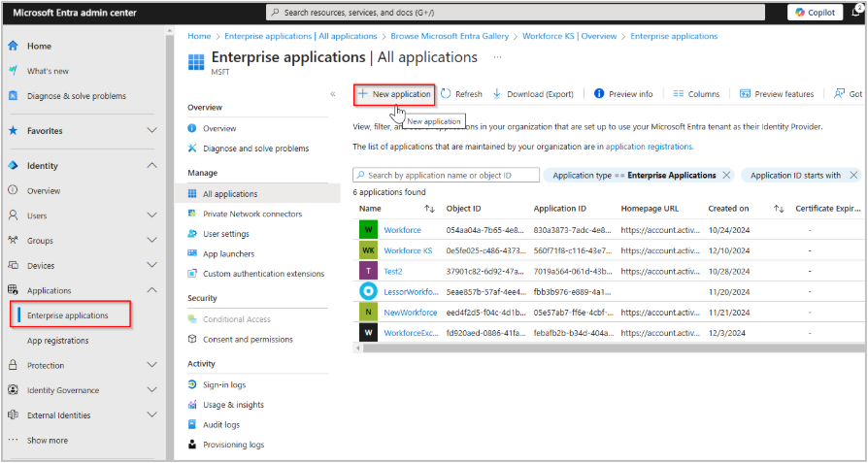Open Preview features from toolbar
The image size is (868, 463).
pyautogui.click(x=777, y=94)
